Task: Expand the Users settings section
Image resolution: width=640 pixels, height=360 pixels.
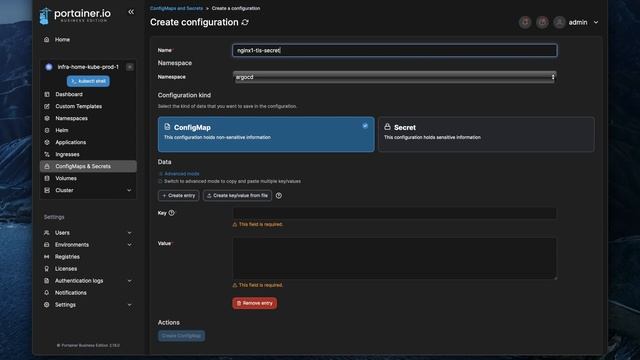Action: coord(129,233)
